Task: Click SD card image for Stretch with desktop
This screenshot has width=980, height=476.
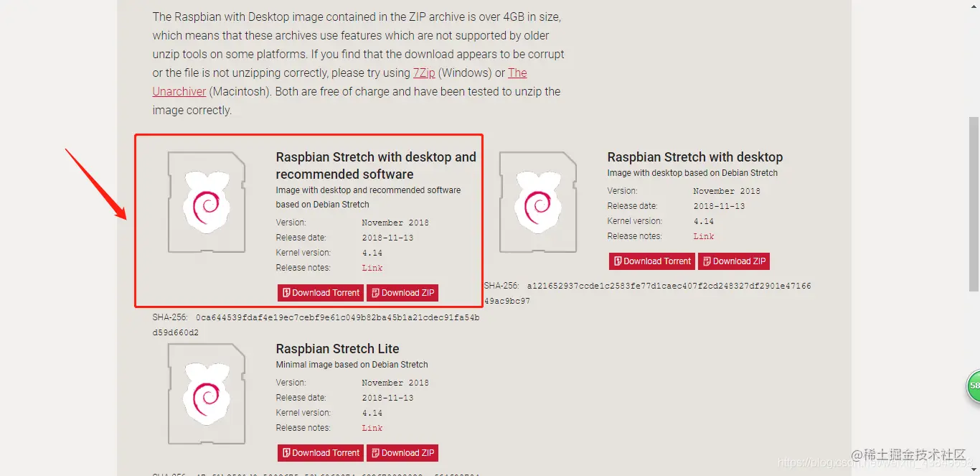Action: click(538, 202)
